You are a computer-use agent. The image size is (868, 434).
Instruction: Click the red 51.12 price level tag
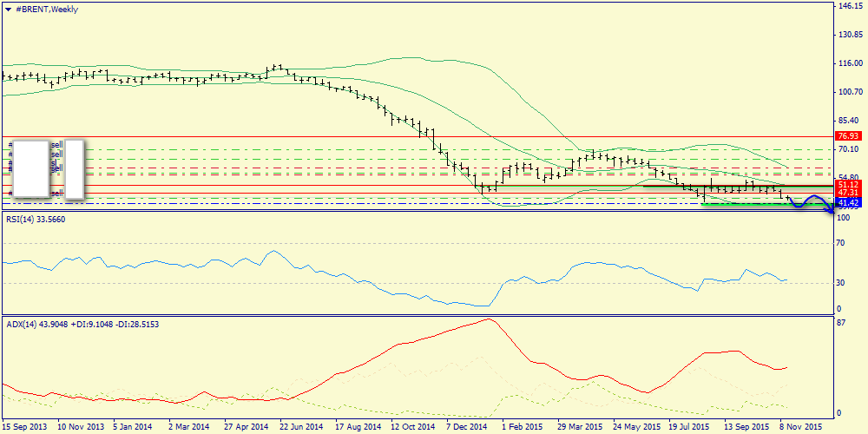click(849, 184)
